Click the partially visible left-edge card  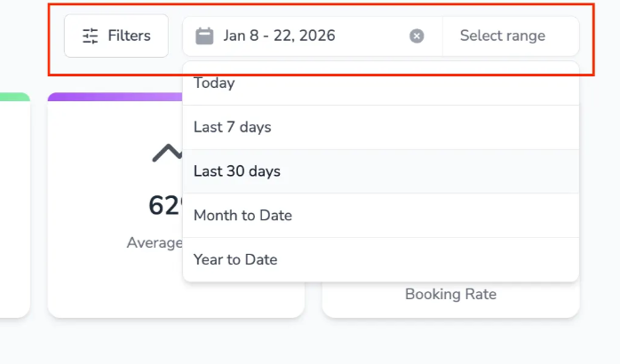click(14, 204)
